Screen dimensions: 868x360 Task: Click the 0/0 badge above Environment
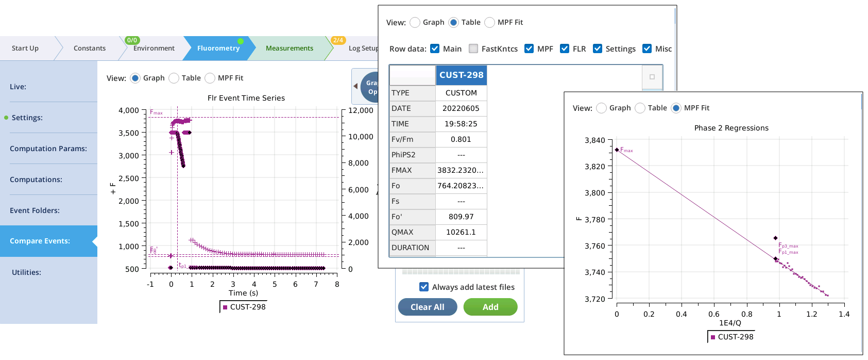(132, 40)
